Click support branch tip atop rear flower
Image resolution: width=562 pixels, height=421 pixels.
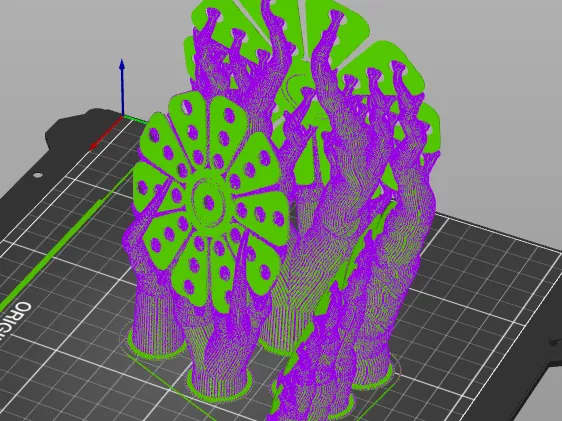point(335,15)
